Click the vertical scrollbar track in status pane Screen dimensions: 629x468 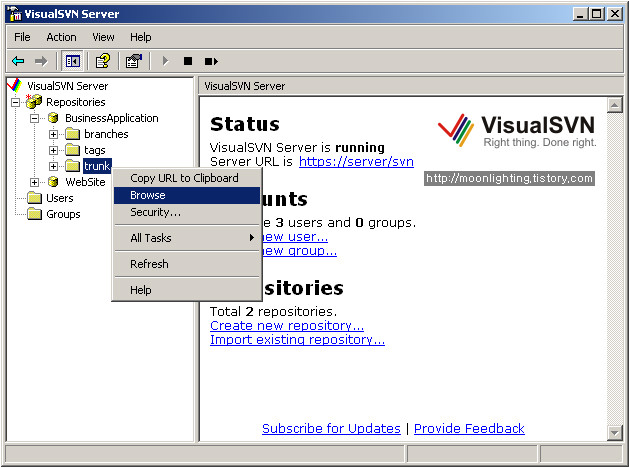(x=615, y=269)
